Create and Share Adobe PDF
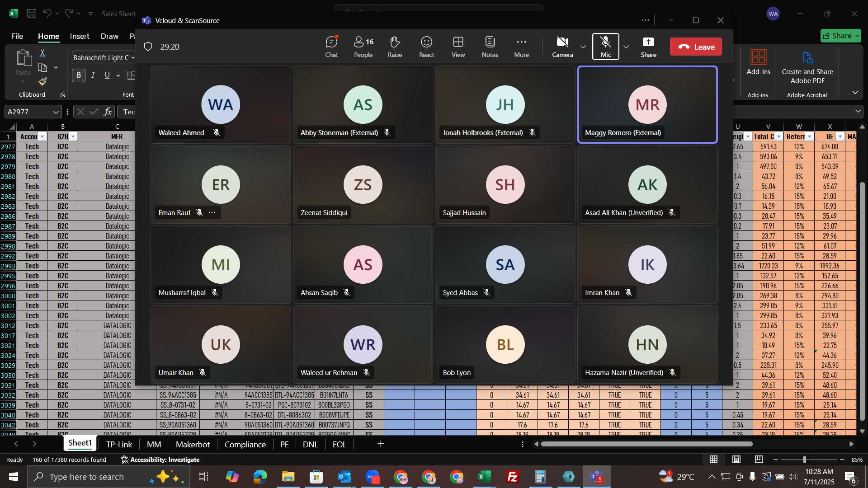The width and height of the screenshot is (868, 488). tap(807, 68)
